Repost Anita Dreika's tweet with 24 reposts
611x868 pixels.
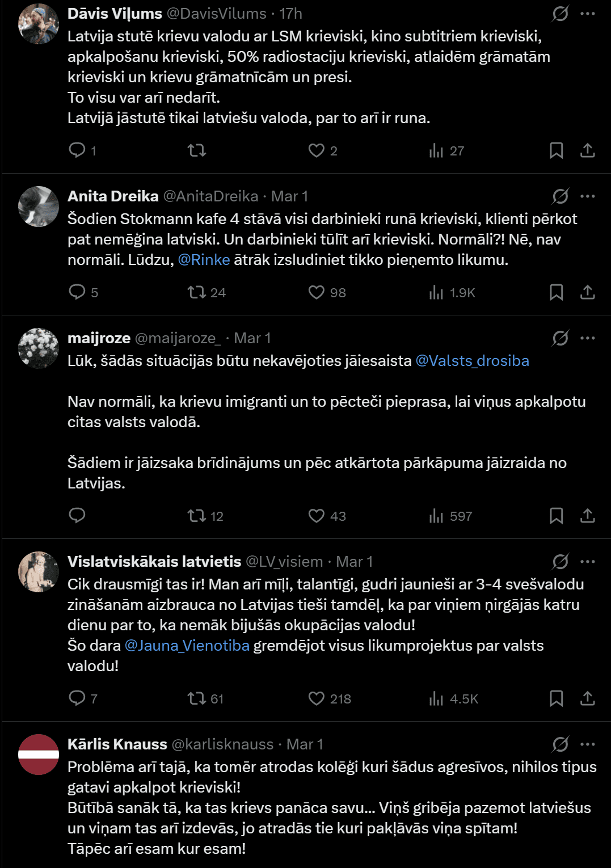click(197, 292)
